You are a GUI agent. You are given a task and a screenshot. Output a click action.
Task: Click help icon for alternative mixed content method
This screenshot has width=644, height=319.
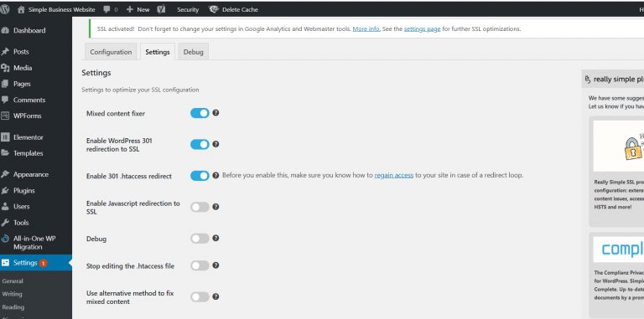[216, 296]
